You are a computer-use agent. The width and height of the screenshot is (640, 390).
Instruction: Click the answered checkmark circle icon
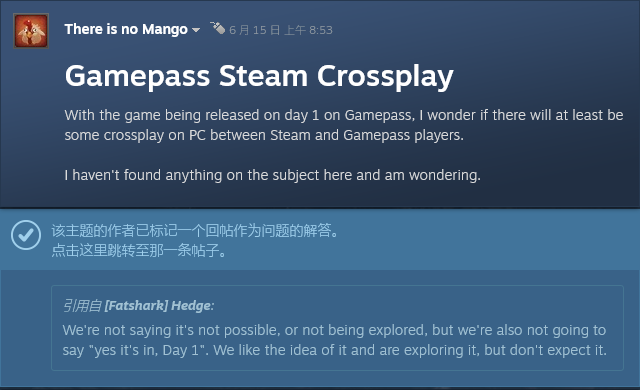(x=26, y=235)
